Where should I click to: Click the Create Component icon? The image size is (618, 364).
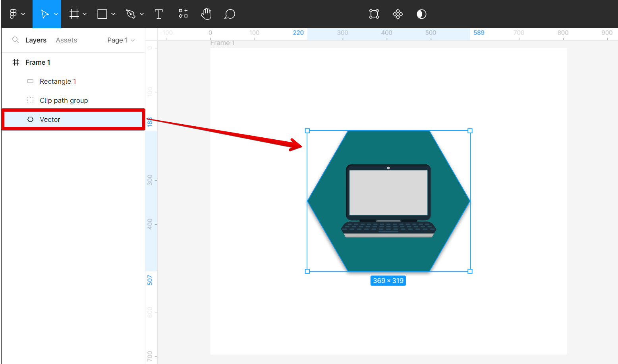(398, 14)
